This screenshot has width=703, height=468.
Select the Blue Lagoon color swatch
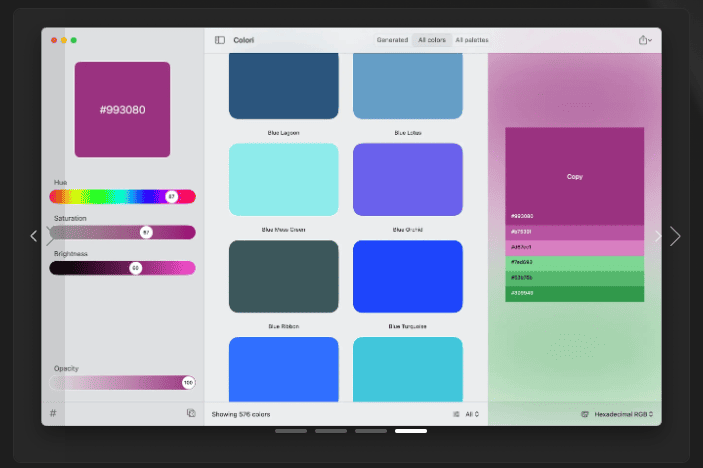click(284, 86)
